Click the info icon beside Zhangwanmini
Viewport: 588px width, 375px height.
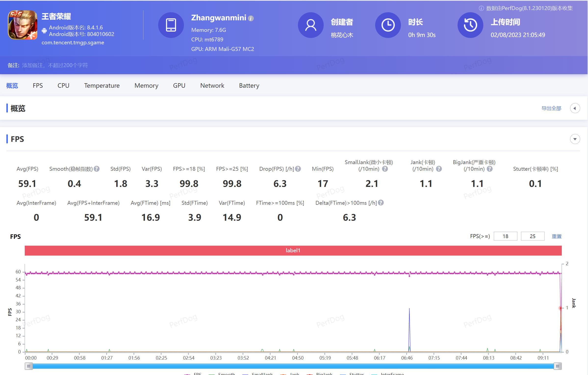(251, 18)
